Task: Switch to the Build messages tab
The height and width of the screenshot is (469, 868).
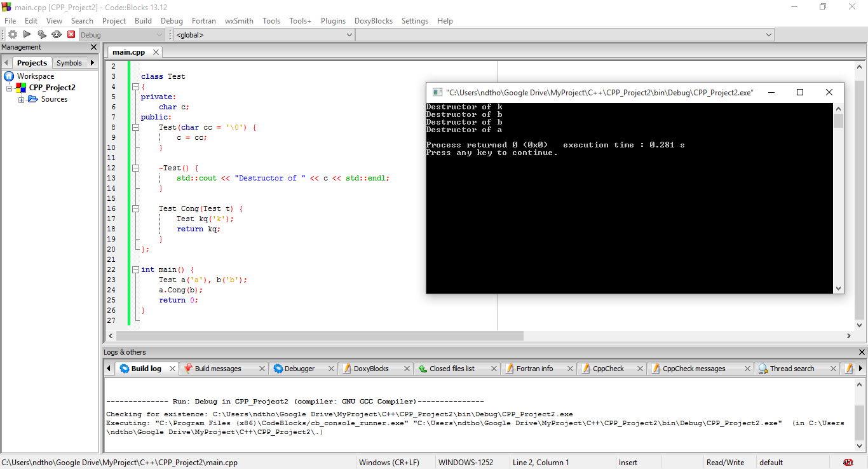Action: point(219,368)
